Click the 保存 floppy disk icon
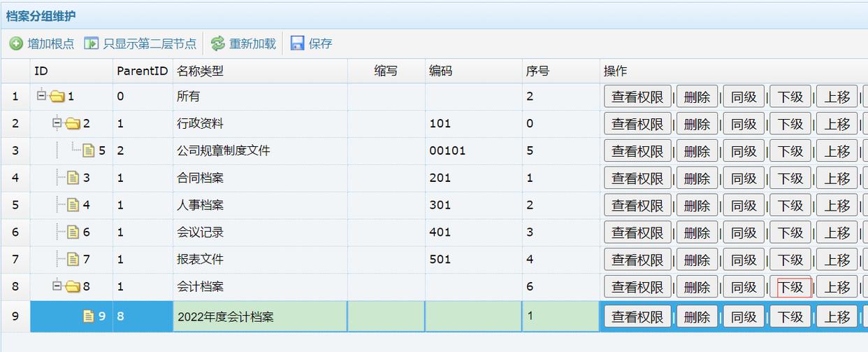 298,43
